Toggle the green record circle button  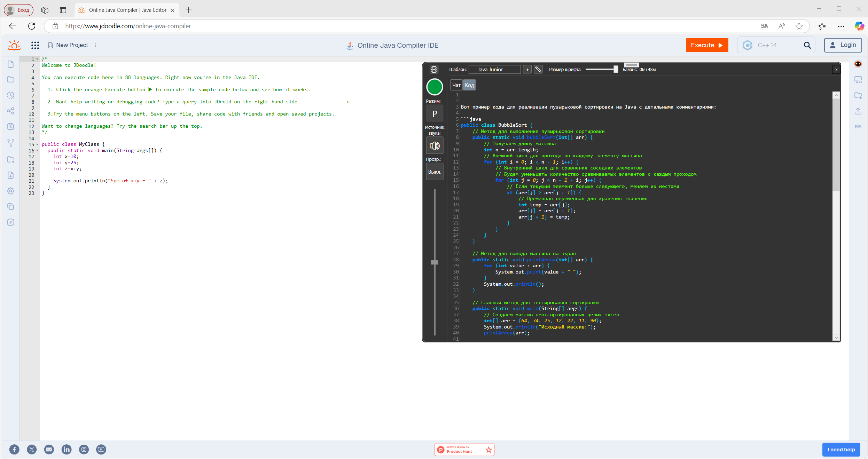point(435,87)
